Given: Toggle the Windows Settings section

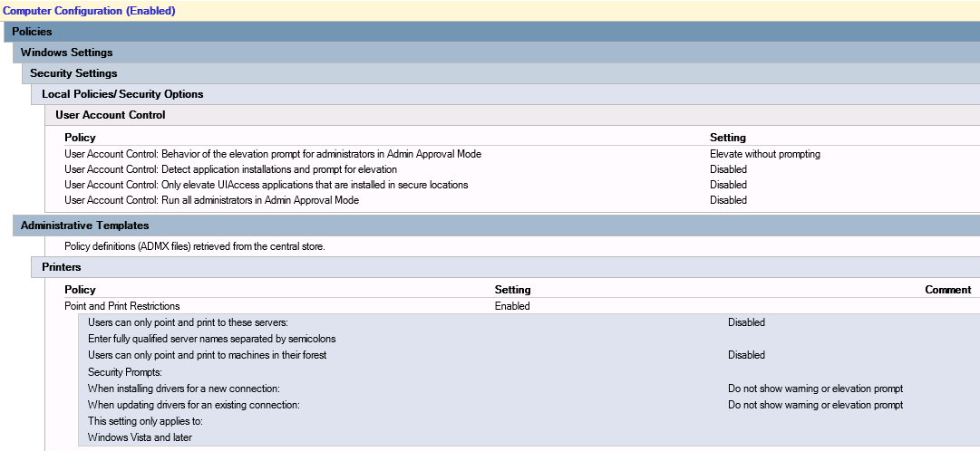Looking at the screenshot, I should (66, 53).
